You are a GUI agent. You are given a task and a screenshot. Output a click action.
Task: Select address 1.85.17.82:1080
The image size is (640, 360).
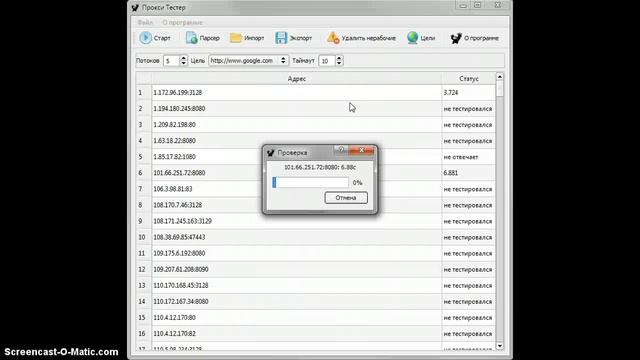(174, 157)
